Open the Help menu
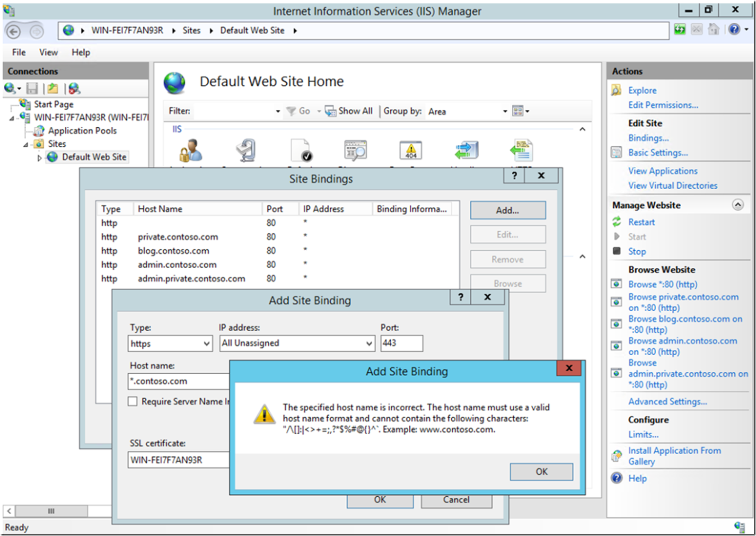Image resolution: width=756 pixels, height=536 pixels. [x=81, y=53]
